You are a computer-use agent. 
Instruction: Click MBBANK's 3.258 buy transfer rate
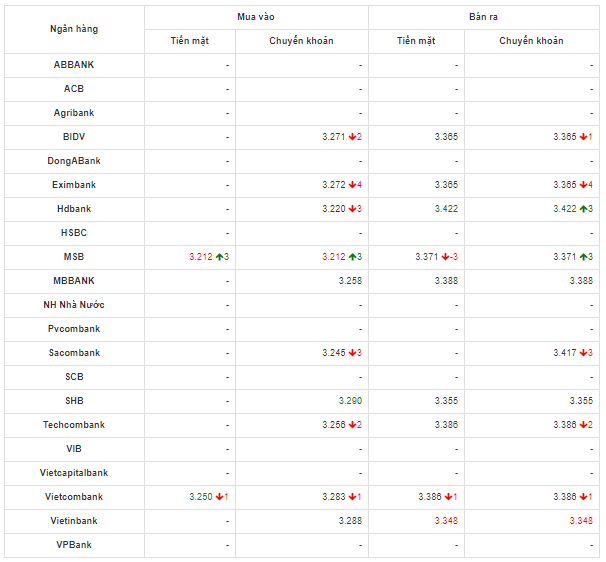pos(347,281)
